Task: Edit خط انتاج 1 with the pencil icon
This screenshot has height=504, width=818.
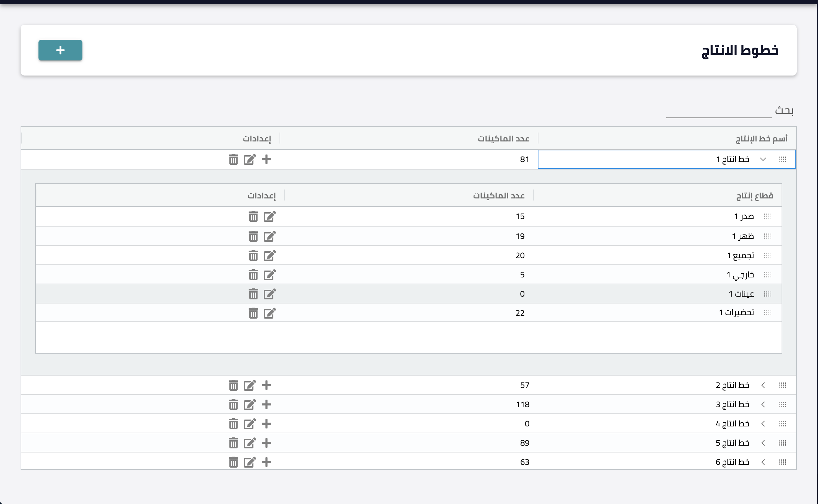Action: (x=250, y=159)
